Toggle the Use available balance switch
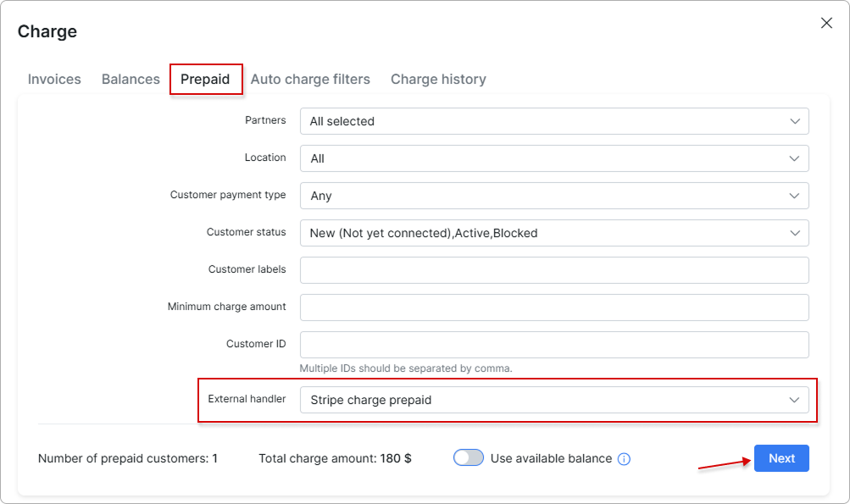The height and width of the screenshot is (504, 850). (469, 458)
